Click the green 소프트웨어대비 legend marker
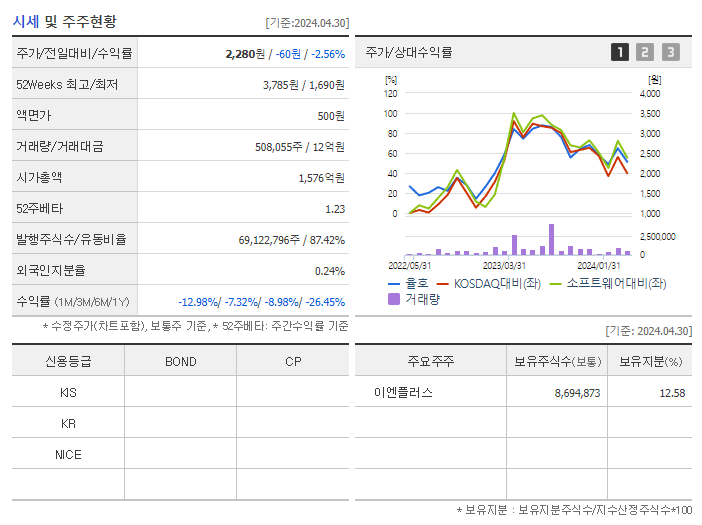This screenshot has width=702, height=525. 555,284
